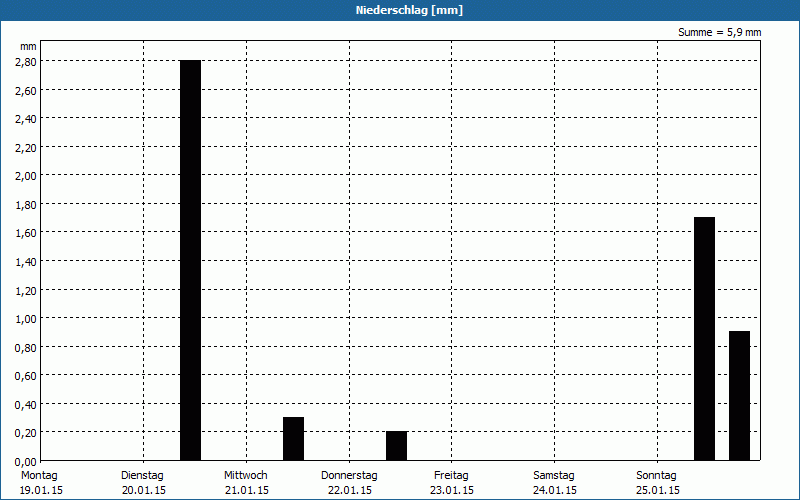Click the 'Mittwoch' axis label
Image resolution: width=800 pixels, height=500 pixels.
tap(245, 476)
